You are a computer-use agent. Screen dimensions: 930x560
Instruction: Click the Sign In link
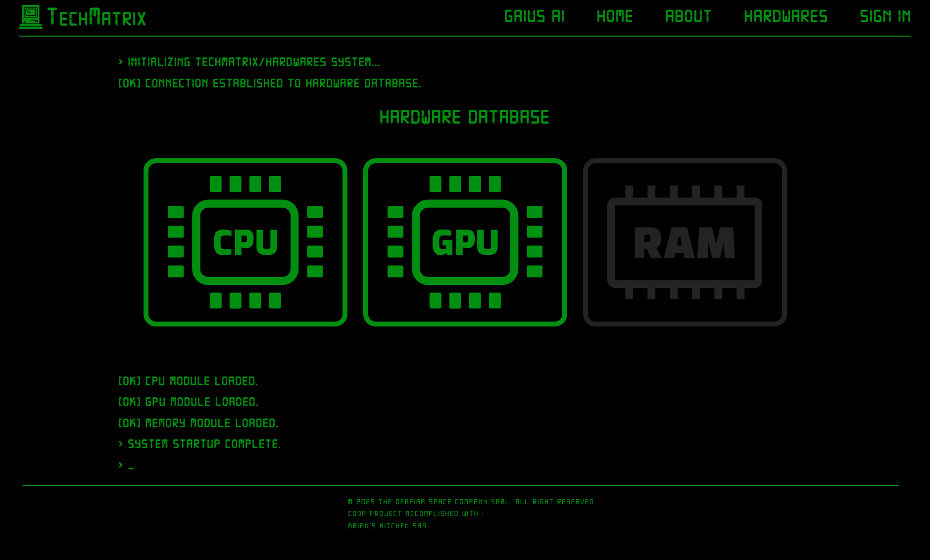(x=885, y=16)
